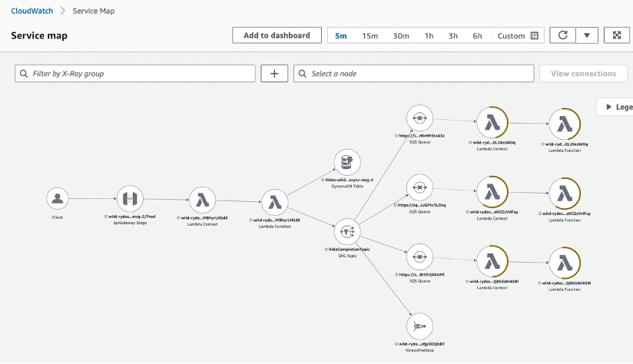
Task: Select the 30m time range
Action: [x=401, y=36]
